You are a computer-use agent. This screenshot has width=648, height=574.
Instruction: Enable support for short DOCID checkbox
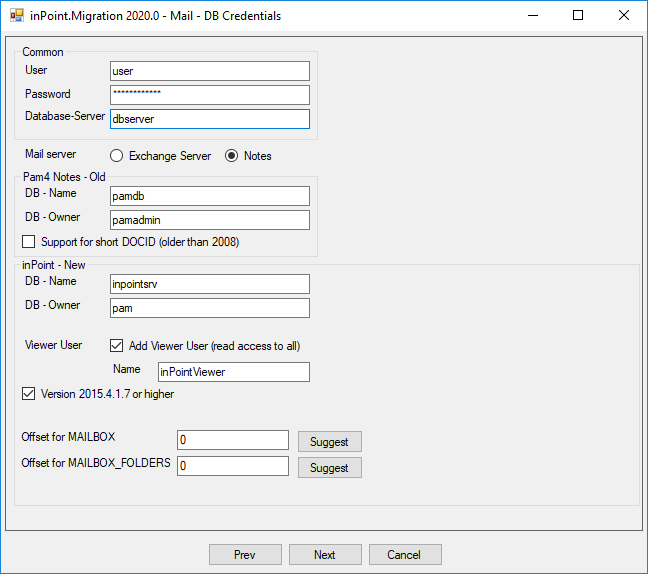click(28, 242)
